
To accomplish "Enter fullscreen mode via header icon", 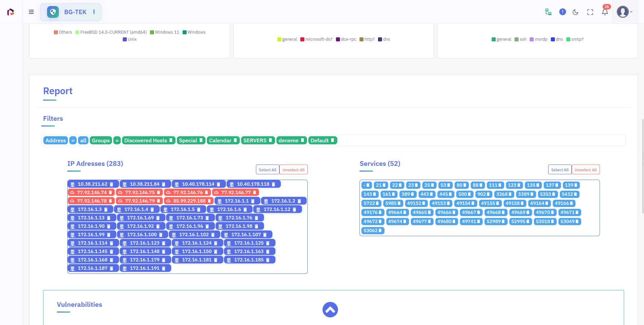I will pyautogui.click(x=590, y=12).
